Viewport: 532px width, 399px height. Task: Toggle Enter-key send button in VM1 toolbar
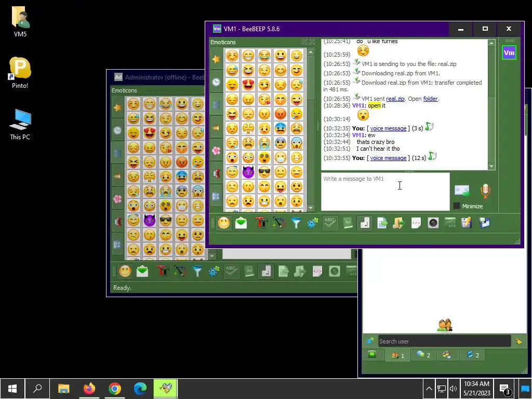(365, 223)
